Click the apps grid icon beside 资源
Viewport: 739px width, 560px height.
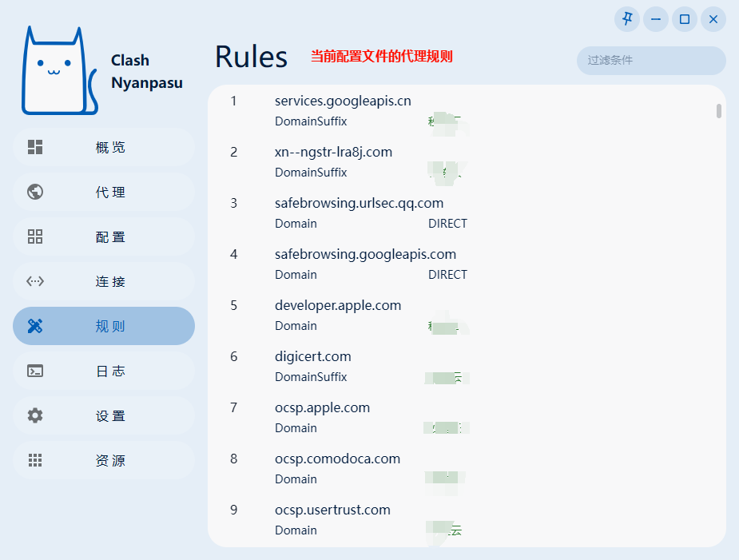(x=35, y=460)
